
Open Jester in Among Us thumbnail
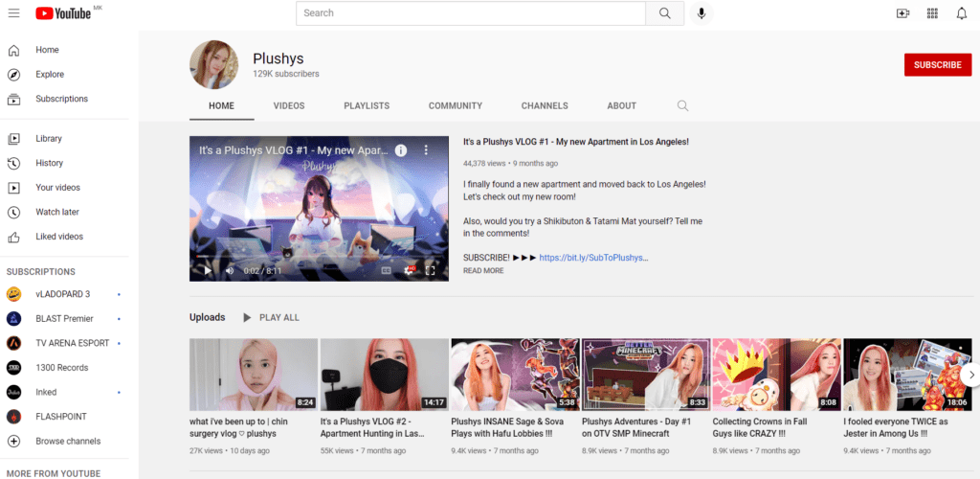tap(907, 375)
